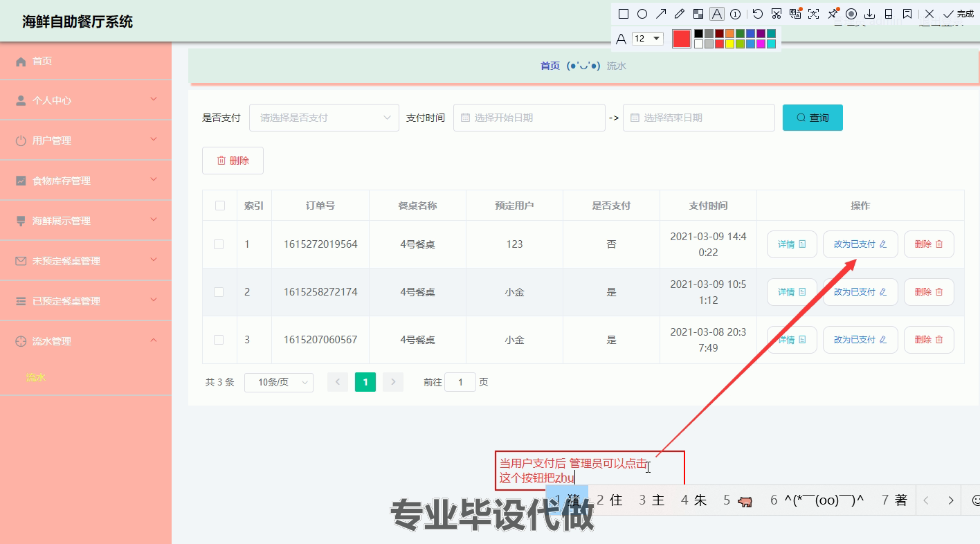Click the send-to-phone icon
980x544 pixels.
click(x=889, y=14)
